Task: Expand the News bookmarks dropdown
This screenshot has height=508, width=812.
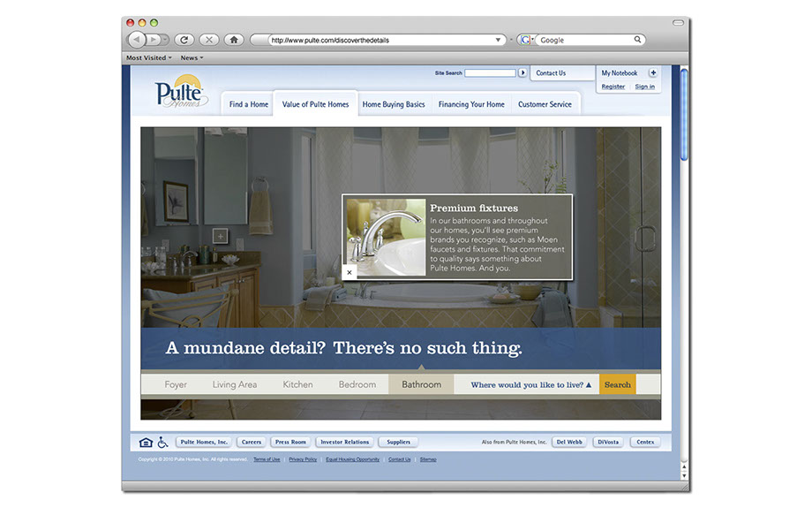Action: coord(192,58)
